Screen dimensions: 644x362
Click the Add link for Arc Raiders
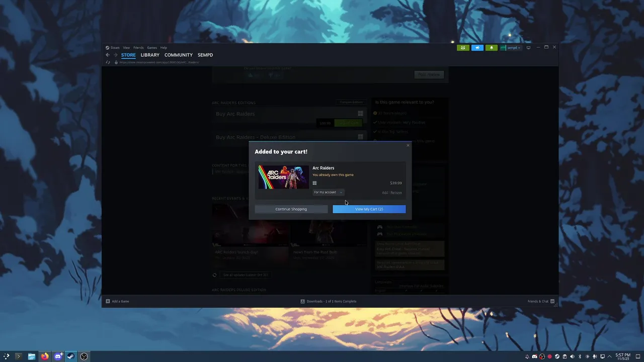[385, 193]
